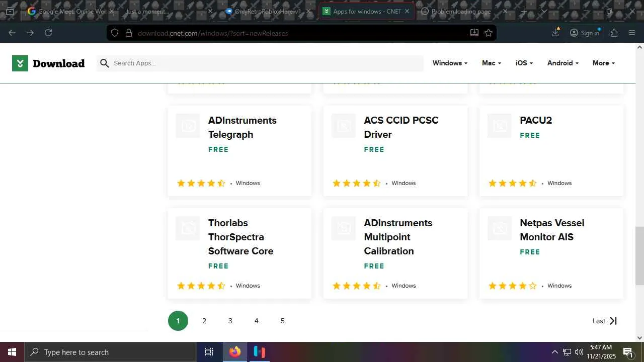Go to page 4 of results
The image size is (644, 362).
(257, 321)
